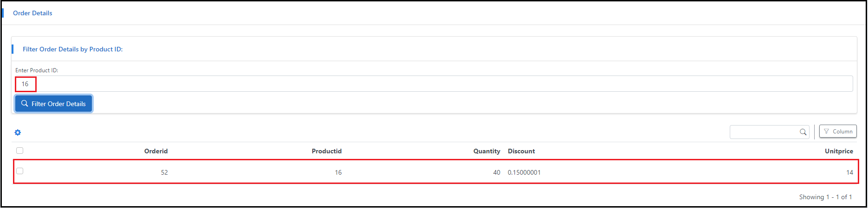Viewport: 868px width, 208px height.
Task: Click the Unitprice cell showing 14
Action: [849, 172]
